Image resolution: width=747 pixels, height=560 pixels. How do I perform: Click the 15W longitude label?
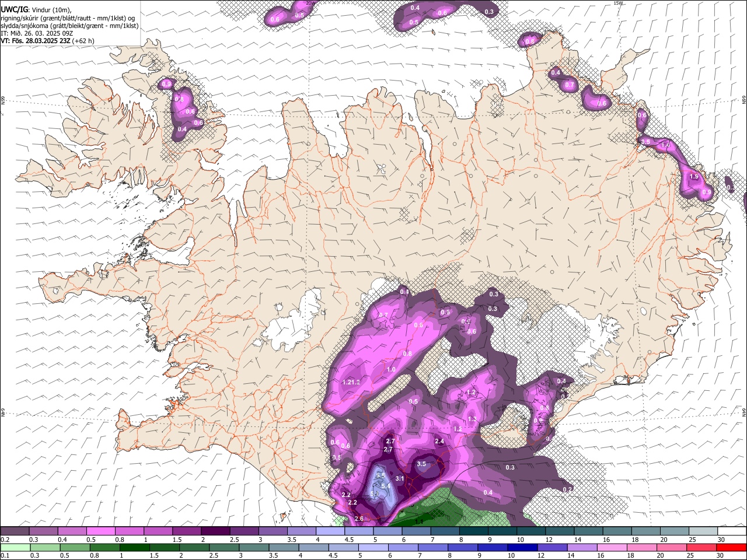click(x=618, y=3)
